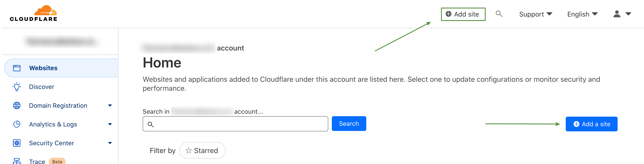644x164 pixels.
Task: Toggle the Starred filter chip
Action: 202,151
